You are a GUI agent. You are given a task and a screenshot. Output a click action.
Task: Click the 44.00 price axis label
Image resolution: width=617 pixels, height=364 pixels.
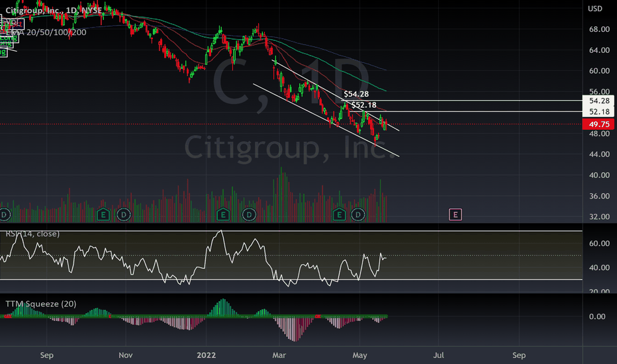(x=599, y=154)
